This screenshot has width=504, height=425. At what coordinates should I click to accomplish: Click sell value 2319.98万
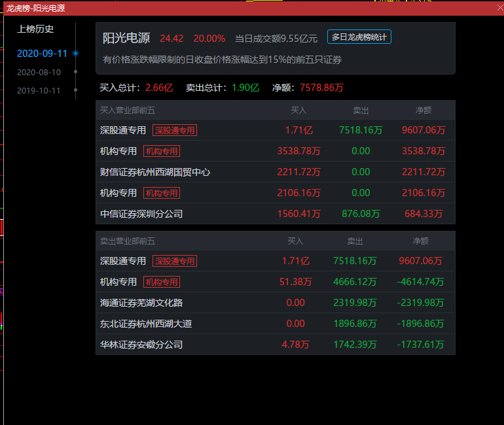tap(355, 303)
